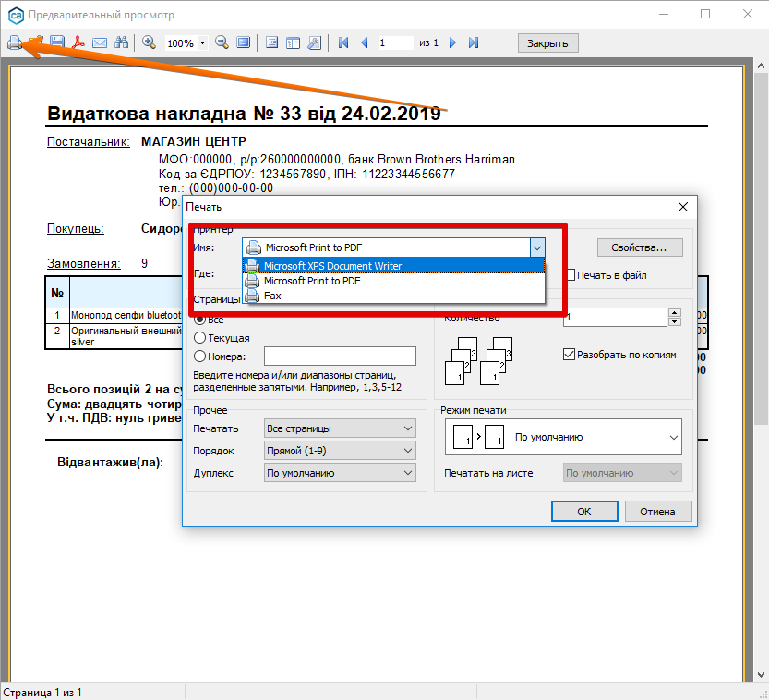The image size is (769, 700).
Task: Click the МАГАЗИН ЦЕНТР supplier name
Action: (x=194, y=141)
